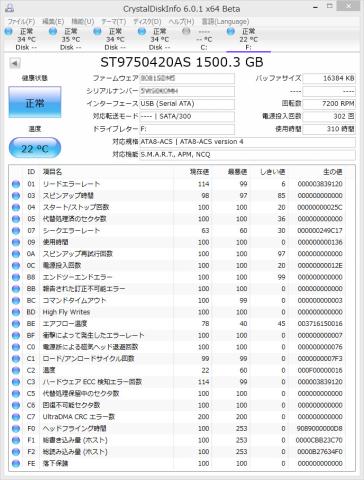Click the status icon for ID 09 row
Image resolution: width=364 pixels, height=480 pixels.
(16, 242)
